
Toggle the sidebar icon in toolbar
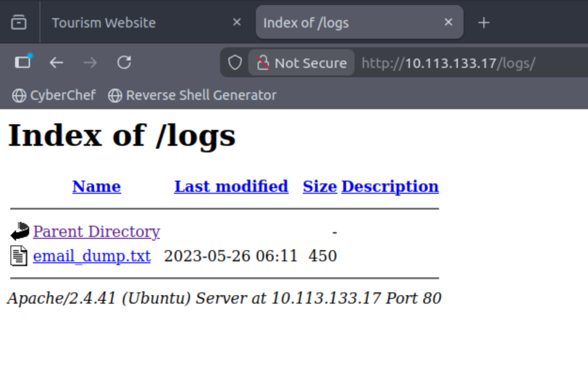click(23, 62)
